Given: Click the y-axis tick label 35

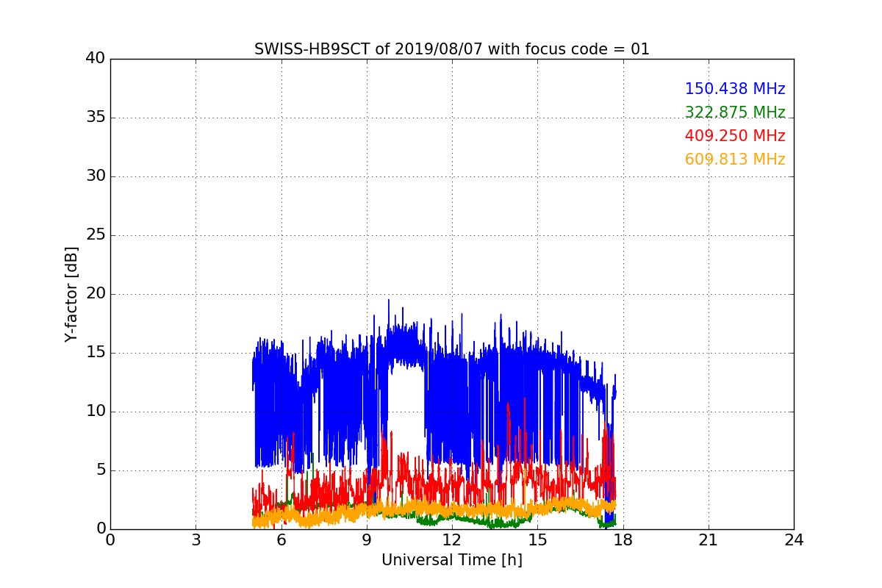Looking at the screenshot, I should click(x=96, y=118).
